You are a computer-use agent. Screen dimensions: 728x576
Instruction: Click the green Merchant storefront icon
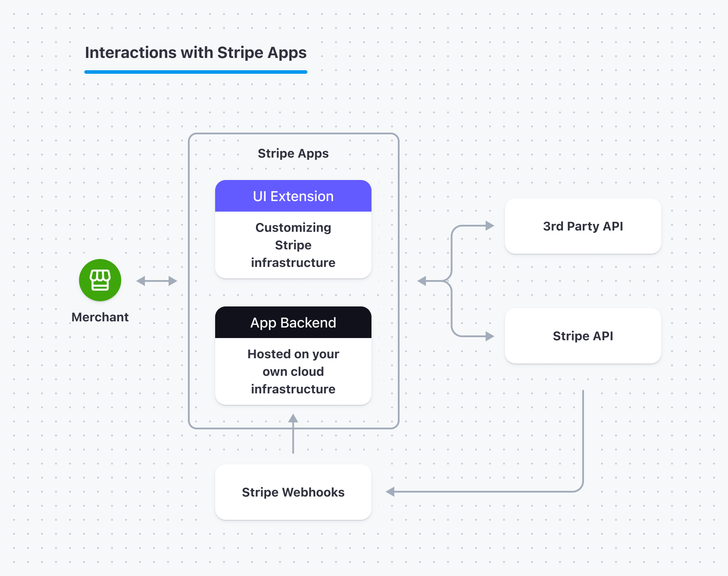[100, 280]
